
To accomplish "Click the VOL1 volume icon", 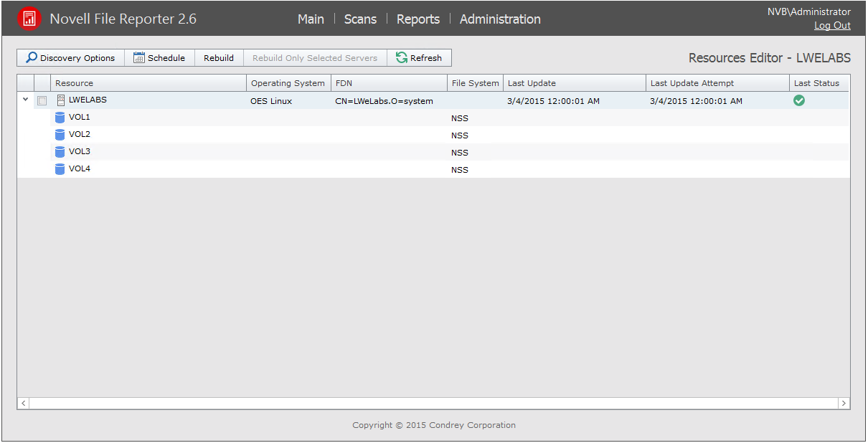I will [60, 118].
